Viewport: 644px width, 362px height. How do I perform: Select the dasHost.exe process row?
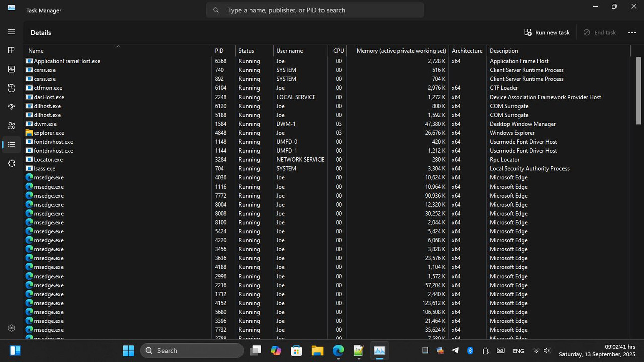[328, 97]
